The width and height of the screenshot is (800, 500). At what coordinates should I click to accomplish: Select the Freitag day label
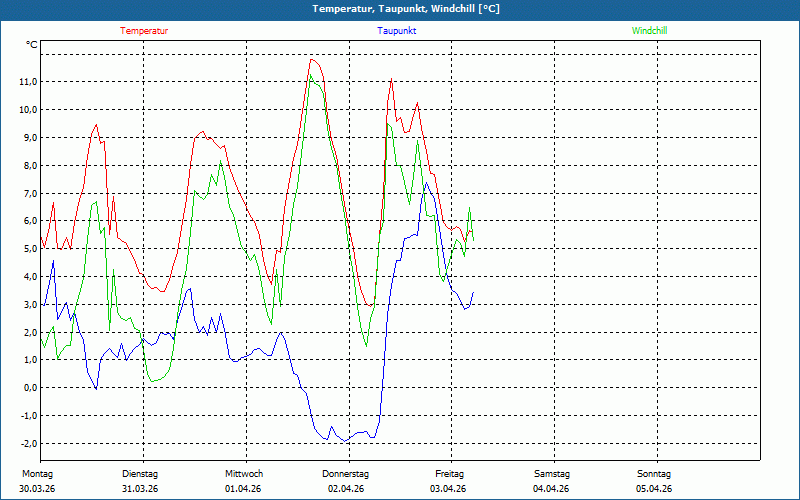[x=449, y=474]
